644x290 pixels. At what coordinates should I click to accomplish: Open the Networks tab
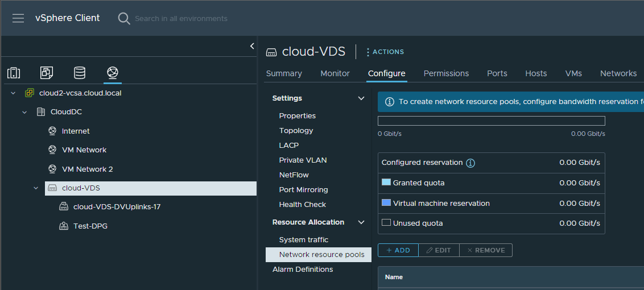[x=618, y=73]
